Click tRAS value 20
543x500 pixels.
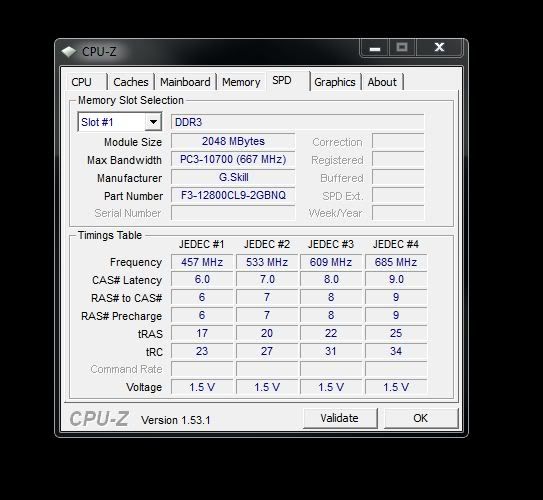point(267,333)
